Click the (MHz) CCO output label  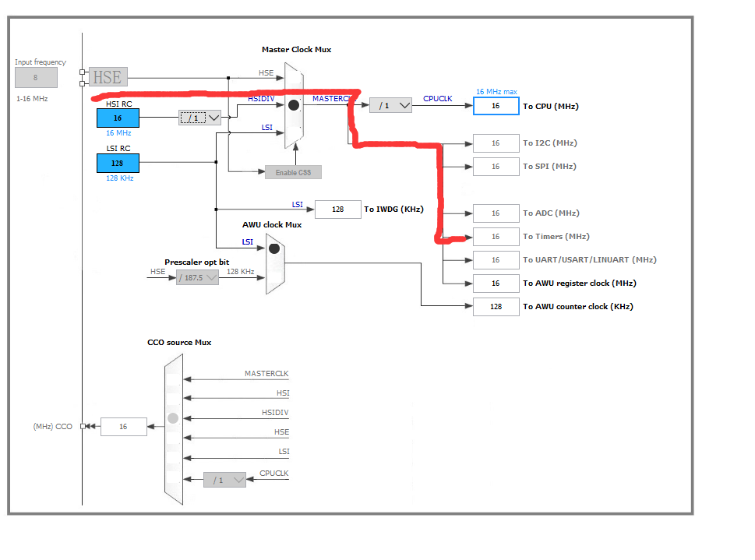coord(52,427)
